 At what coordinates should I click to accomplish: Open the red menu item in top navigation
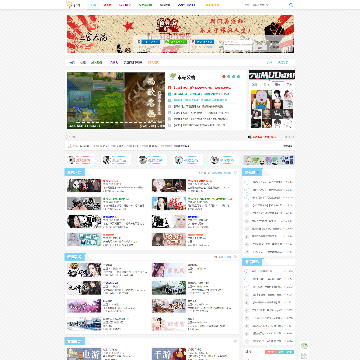[x=107, y=5]
